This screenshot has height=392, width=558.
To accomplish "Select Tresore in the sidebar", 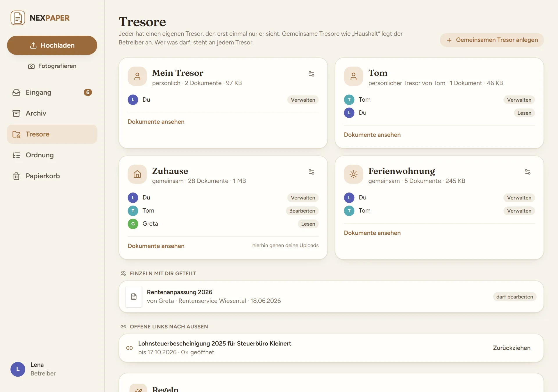I will [52, 134].
